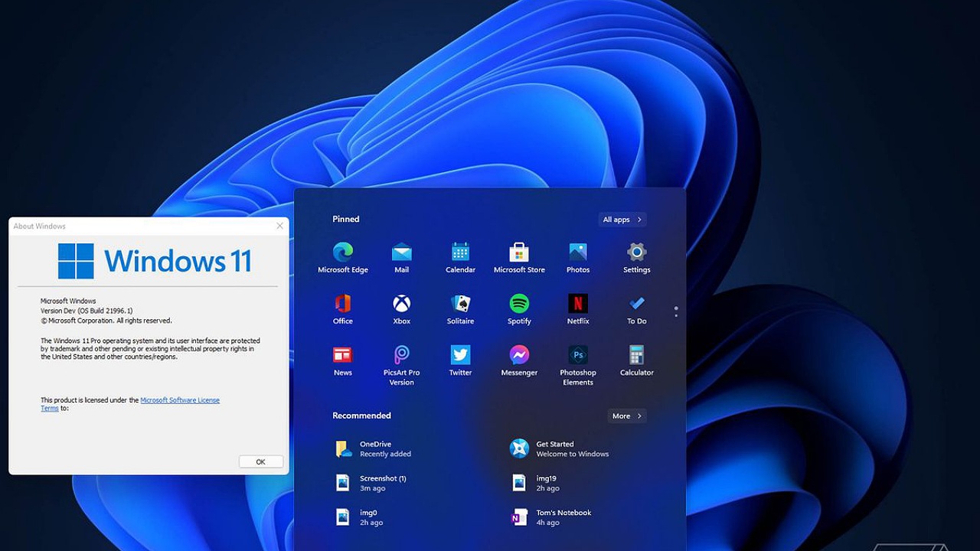Screen dimensions: 980x551
Task: Open the Calendar app
Action: (x=460, y=253)
